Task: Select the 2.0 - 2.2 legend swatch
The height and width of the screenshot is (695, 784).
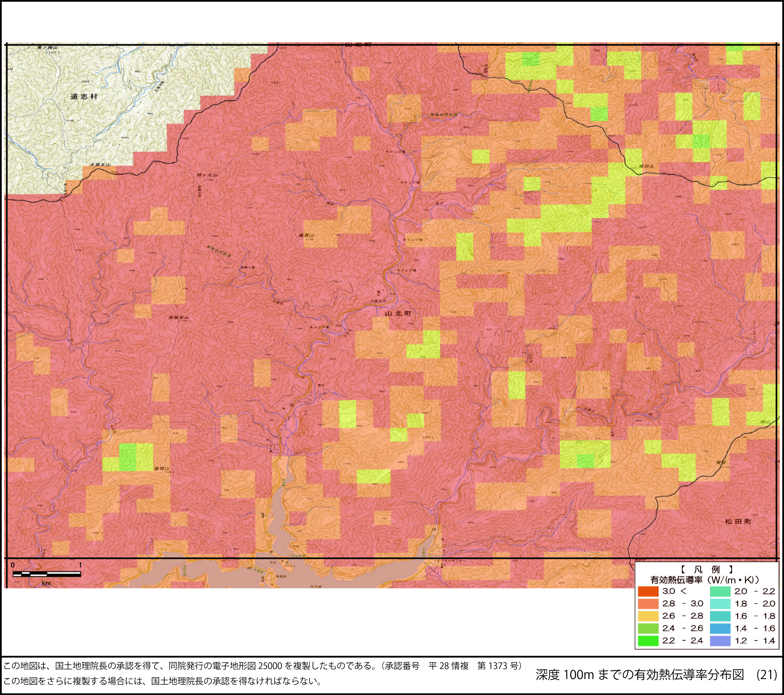Action: 720,591
